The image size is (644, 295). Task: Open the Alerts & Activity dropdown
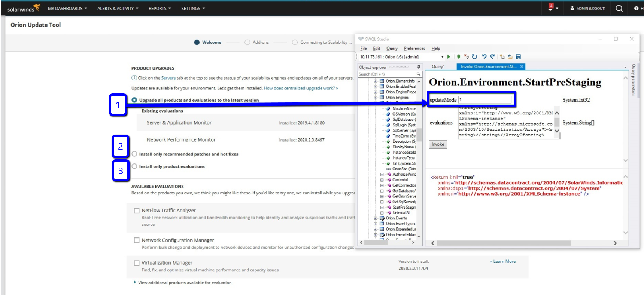tap(118, 9)
